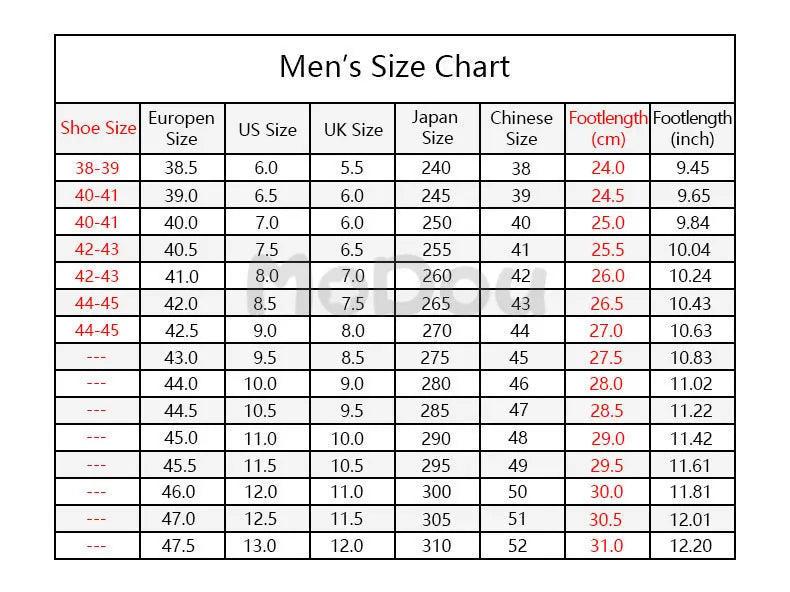This screenshot has width=790, height=592.
Task: Select UK size 5.5 cell
Action: click(353, 168)
